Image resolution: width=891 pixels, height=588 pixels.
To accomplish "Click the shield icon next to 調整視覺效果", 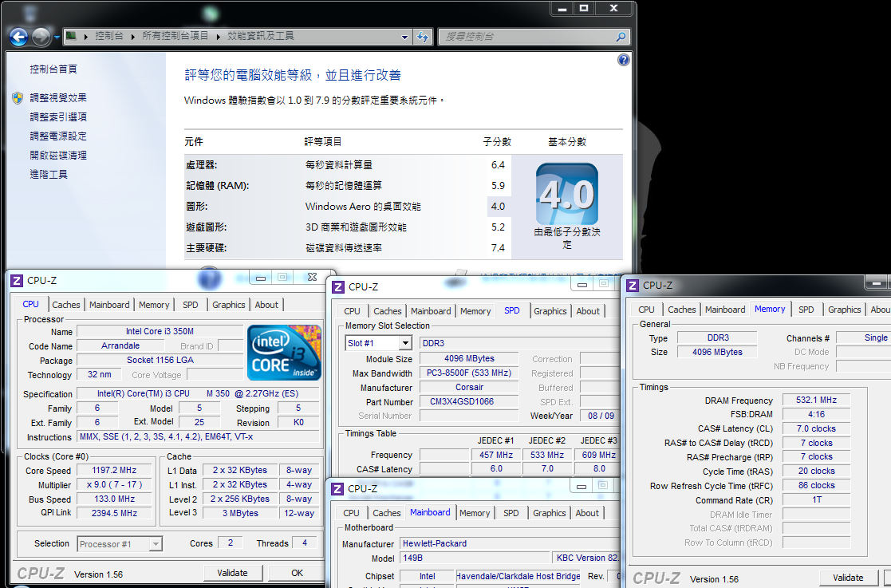I will 18,97.
